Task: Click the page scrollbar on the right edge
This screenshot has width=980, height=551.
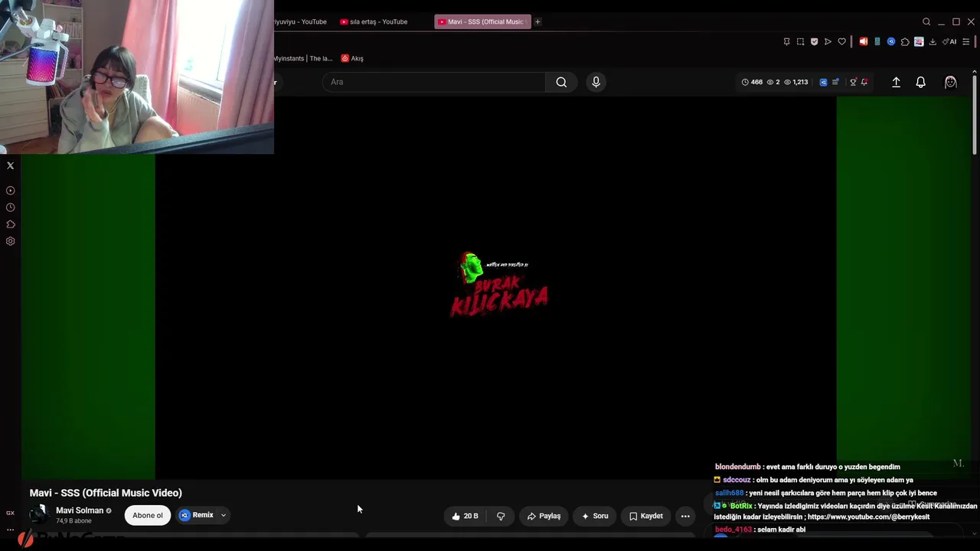Action: coord(975,115)
